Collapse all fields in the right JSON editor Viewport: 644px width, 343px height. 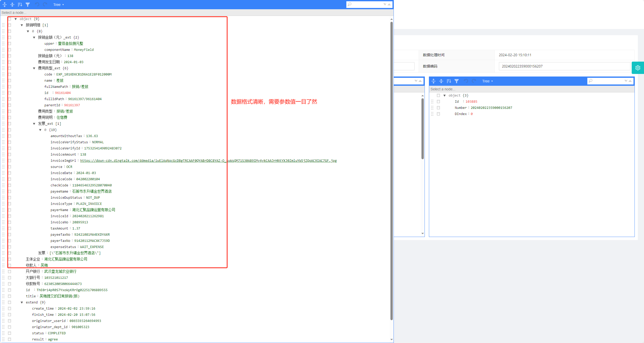click(441, 81)
